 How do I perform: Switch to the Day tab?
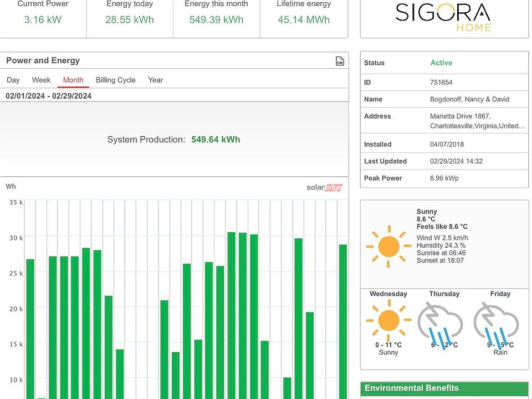pyautogui.click(x=13, y=80)
